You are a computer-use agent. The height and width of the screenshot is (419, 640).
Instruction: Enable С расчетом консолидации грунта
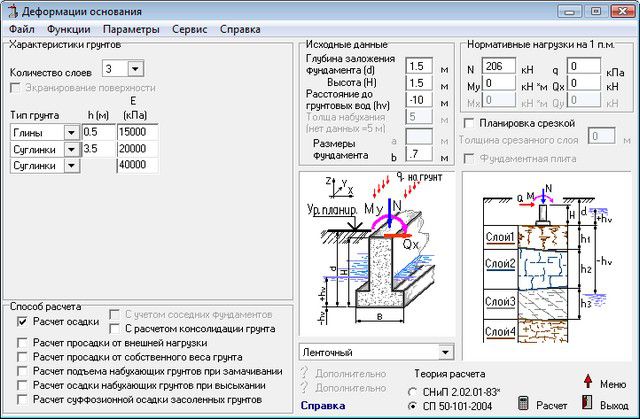pyautogui.click(x=115, y=328)
